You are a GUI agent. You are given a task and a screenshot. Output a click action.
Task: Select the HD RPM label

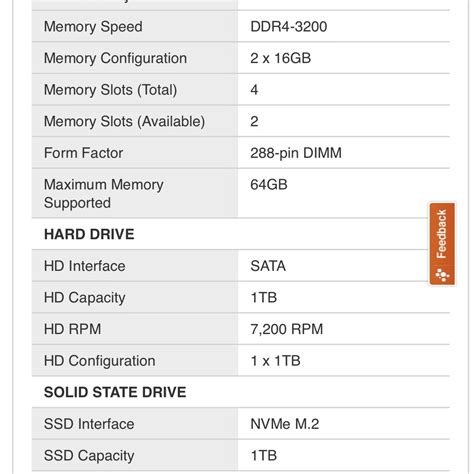[x=72, y=329]
